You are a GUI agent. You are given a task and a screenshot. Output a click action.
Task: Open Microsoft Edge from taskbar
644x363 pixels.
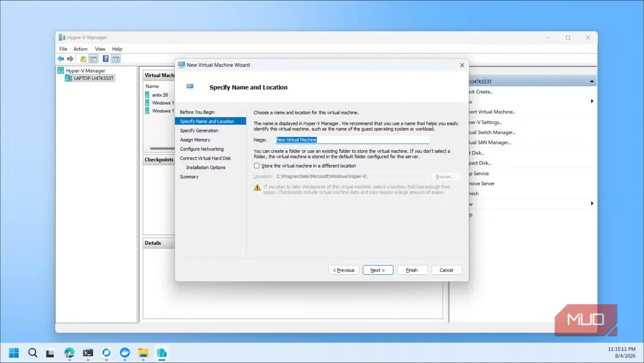69,353
